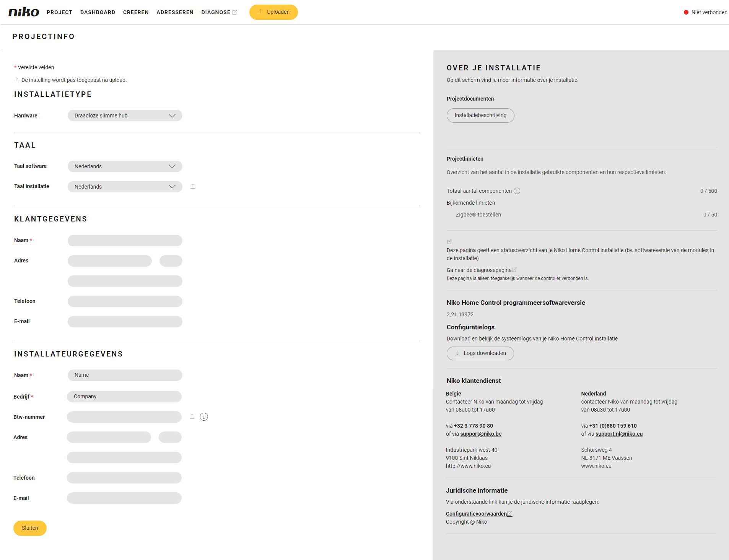Click the Projectlimieten heading
Viewport: 729px width, 560px height.
465,159
